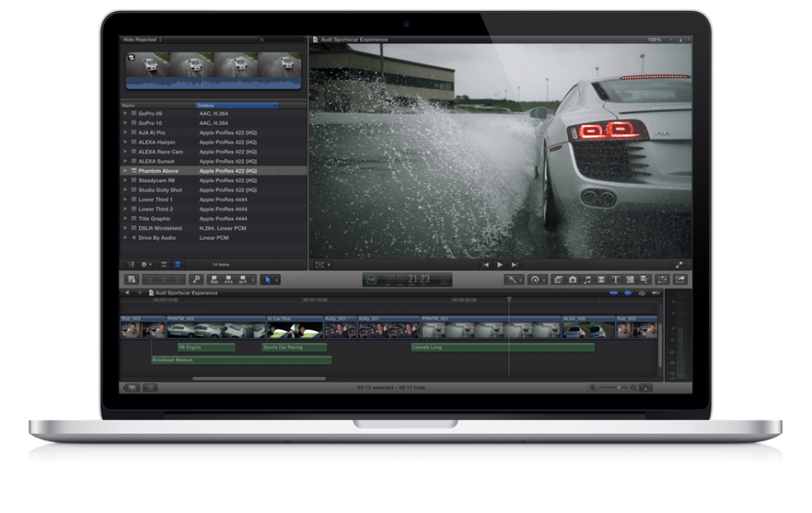Viewport: 812px width, 513px height.
Task: Open the Enhancements magic wand menu
Action: (513, 279)
